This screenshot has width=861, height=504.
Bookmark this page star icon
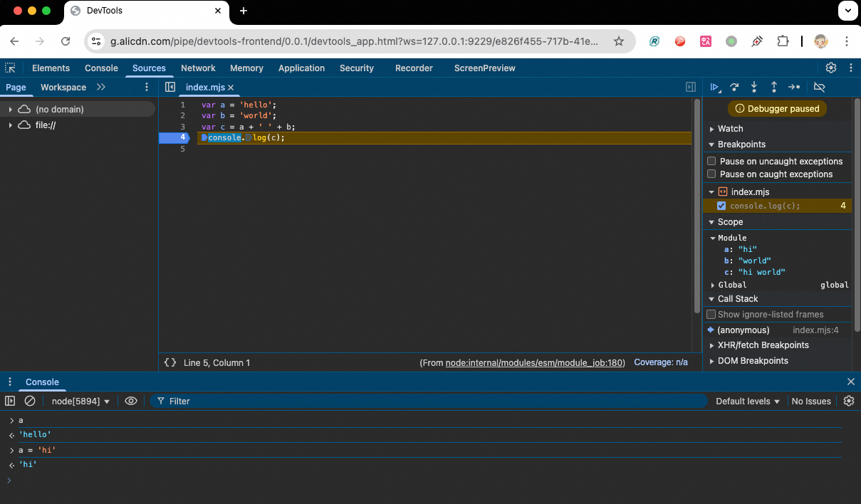pyautogui.click(x=619, y=41)
